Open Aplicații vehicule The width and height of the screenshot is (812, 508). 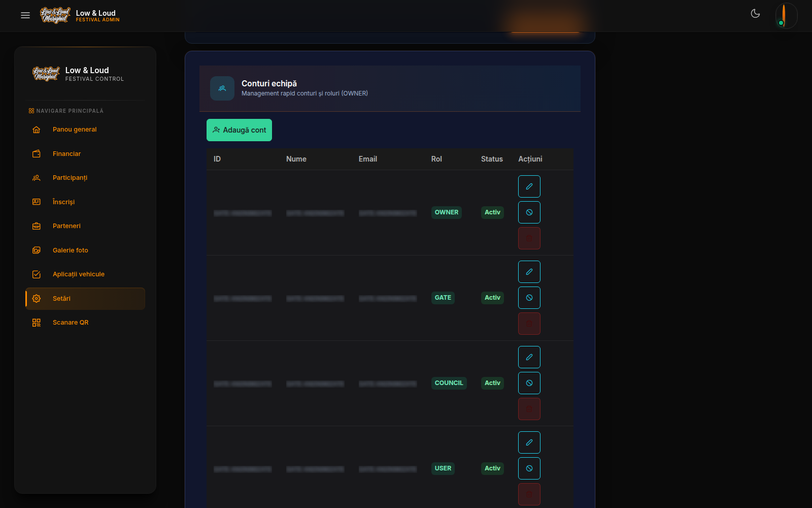pos(85,274)
